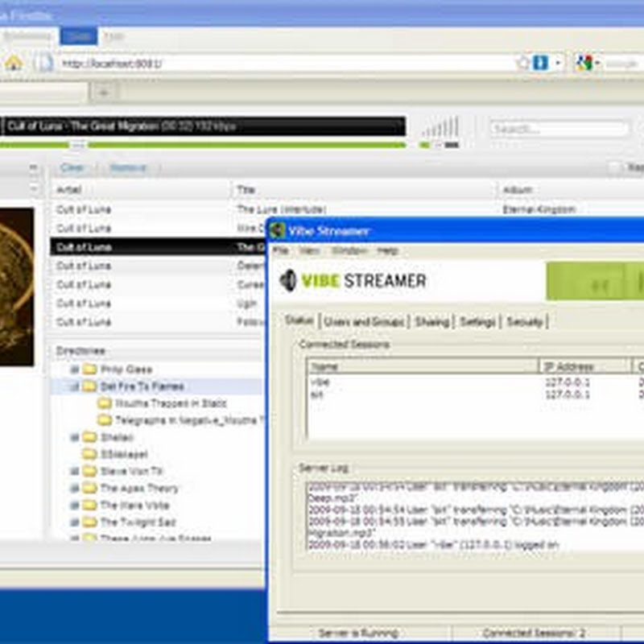Open the Help menu in Vibe Streamer
This screenshot has height=644, width=644.
click(388, 250)
